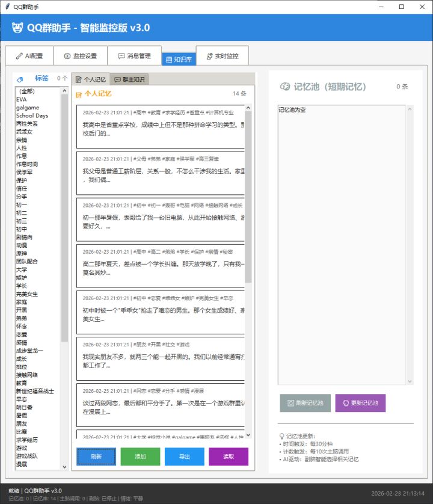Click the feather app icon in title bar
The image size is (433, 504).
point(7,7)
